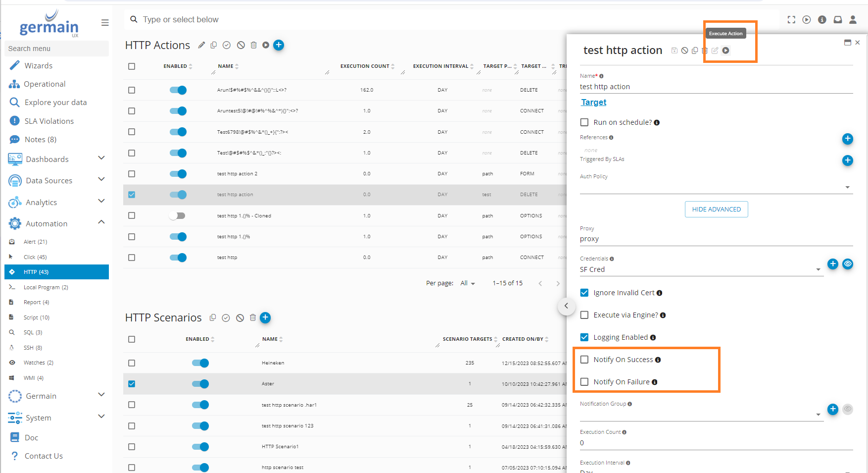
Task: Enable the 'test http 1.()% - Cloned' toggle
Action: 177,216
